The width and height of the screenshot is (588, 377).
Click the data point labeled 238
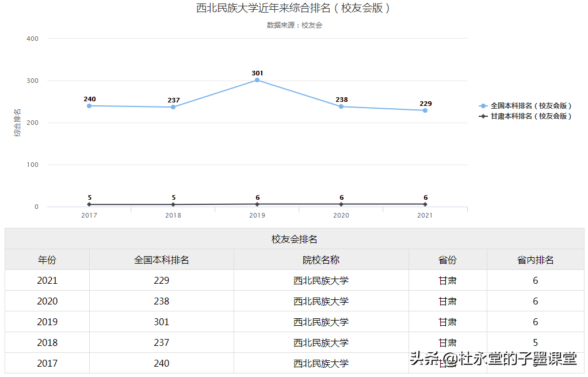341,106
